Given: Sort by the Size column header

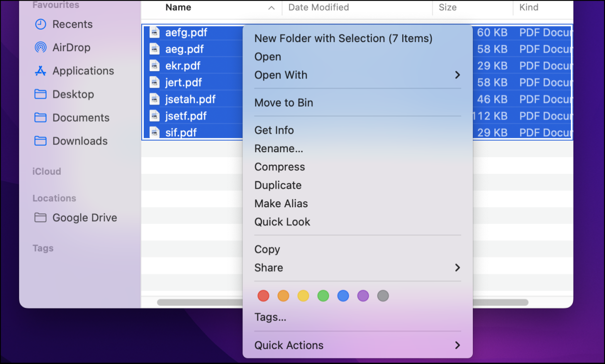Looking at the screenshot, I should [448, 8].
